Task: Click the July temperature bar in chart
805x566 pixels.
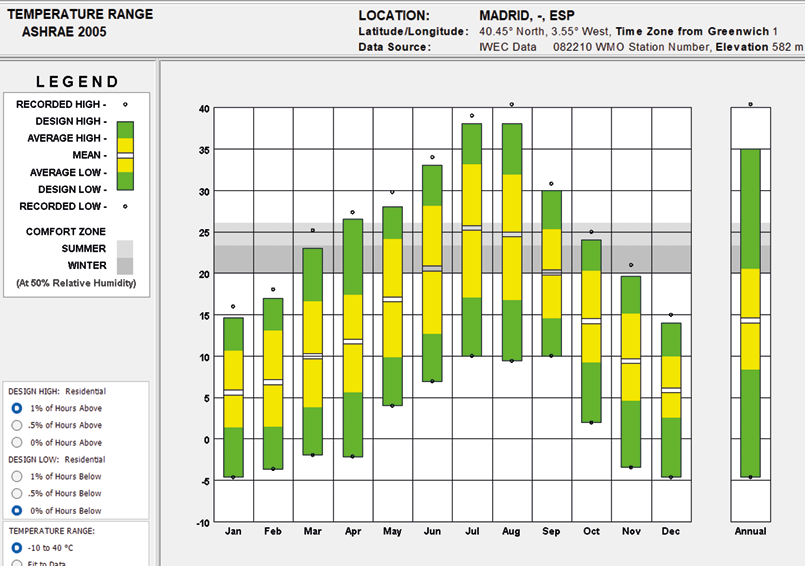Action: [471, 240]
